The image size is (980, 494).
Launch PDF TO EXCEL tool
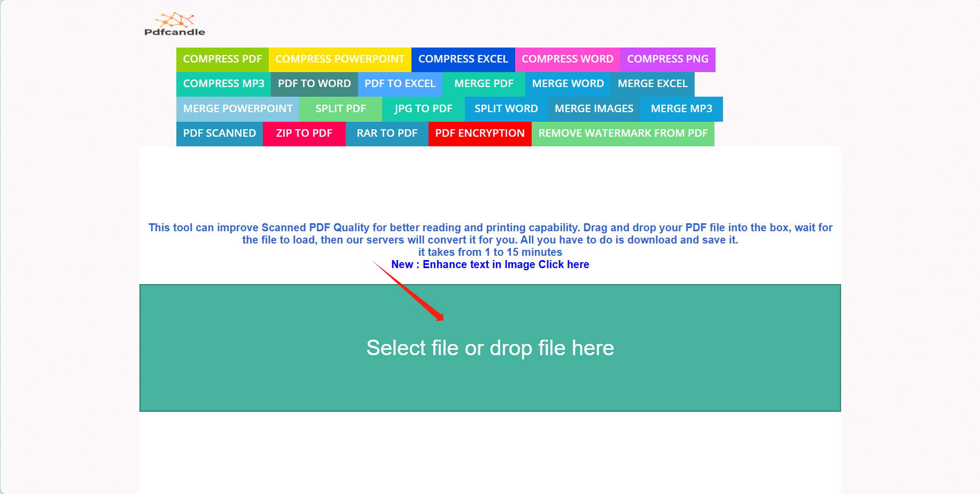(x=400, y=84)
